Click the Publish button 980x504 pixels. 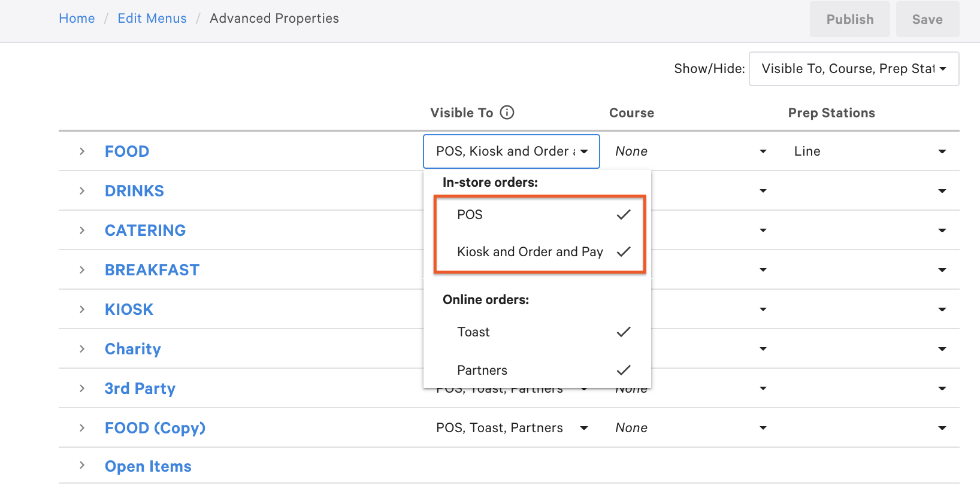pos(849,20)
